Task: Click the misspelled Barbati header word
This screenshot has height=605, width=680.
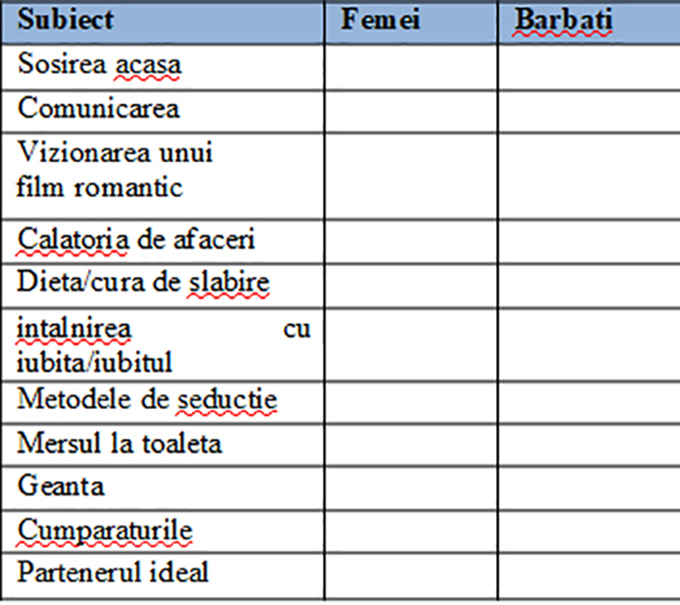Action: (563, 20)
